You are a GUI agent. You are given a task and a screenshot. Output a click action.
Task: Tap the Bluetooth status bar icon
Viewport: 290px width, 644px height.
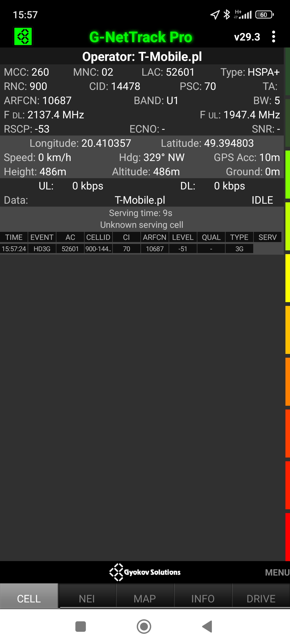coord(227,14)
